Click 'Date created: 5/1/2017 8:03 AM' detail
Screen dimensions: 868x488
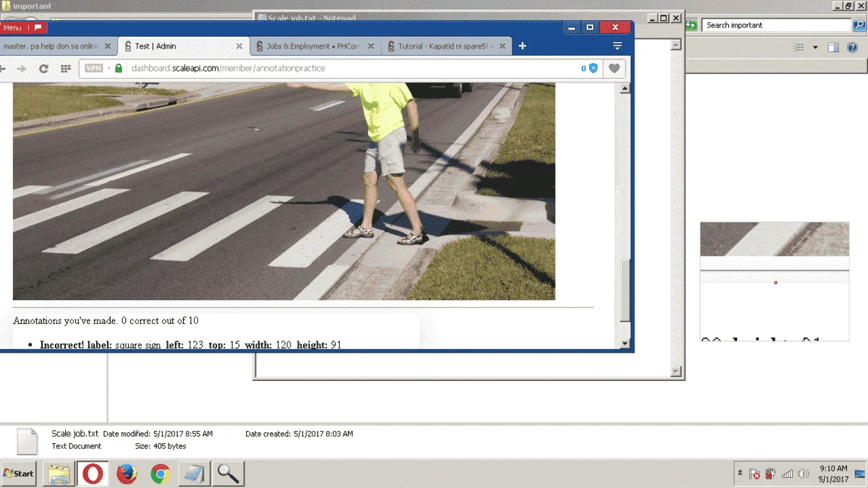[299, 434]
